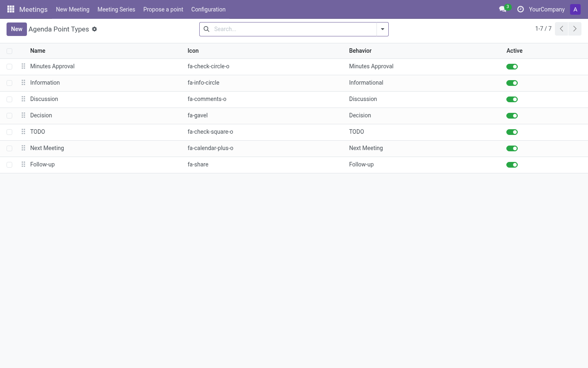
Task: Click the drag handle for Decision row
Action: click(23, 115)
